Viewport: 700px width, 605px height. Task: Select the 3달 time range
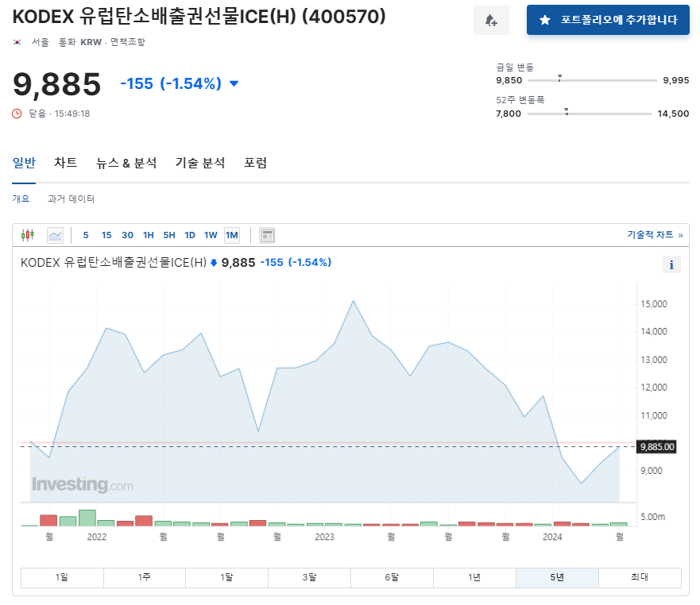click(x=309, y=577)
